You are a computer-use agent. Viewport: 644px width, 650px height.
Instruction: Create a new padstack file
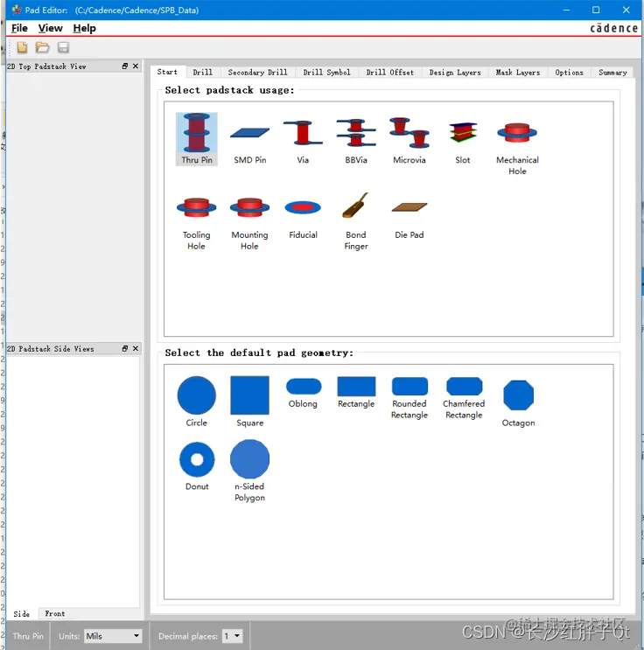23,47
